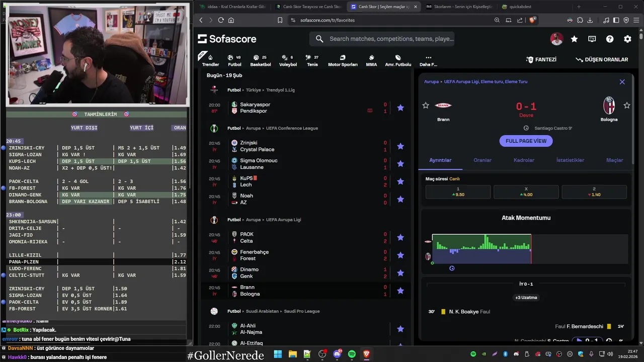Image resolution: width=644 pixels, height=362 pixels.
Task: Toggle the Al-Ahli–Al-Najma match star
Action: (400, 329)
